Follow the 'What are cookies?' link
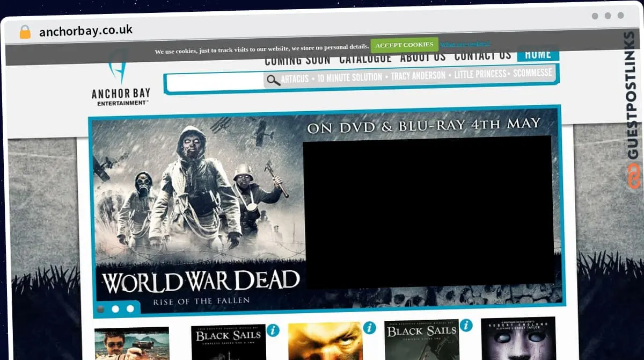Viewport: 644px width, 360px height. 465,44
